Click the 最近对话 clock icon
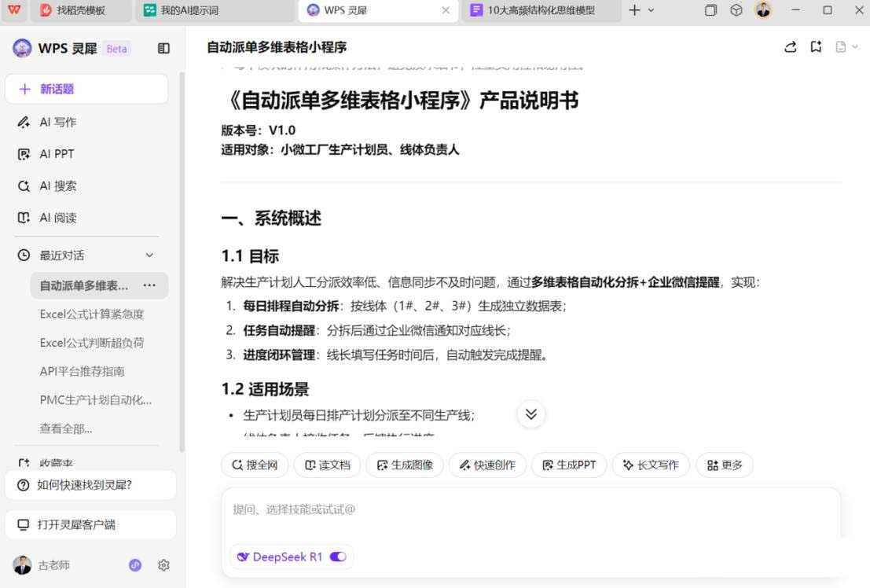 coord(24,255)
